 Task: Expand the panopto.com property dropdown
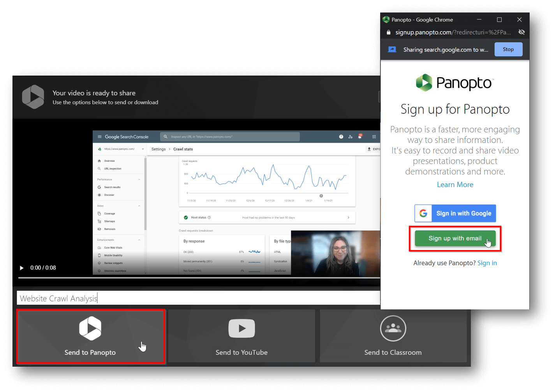[143, 149]
